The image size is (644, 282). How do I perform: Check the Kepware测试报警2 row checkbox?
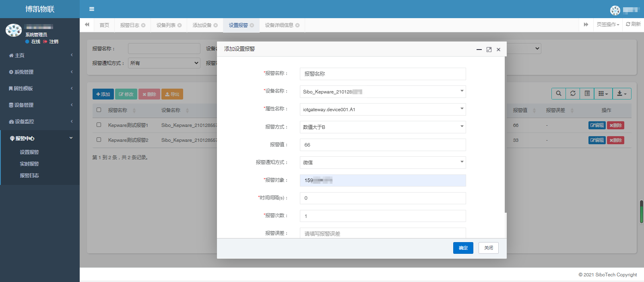tap(99, 140)
